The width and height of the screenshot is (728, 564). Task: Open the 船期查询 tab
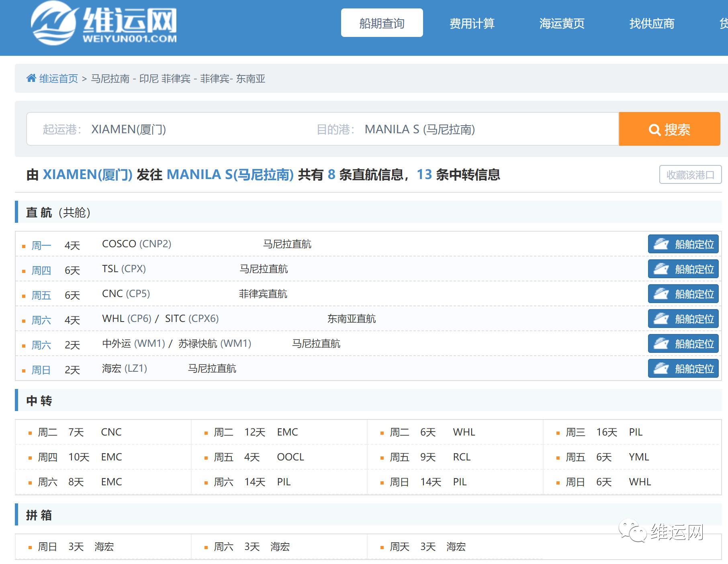coord(382,23)
